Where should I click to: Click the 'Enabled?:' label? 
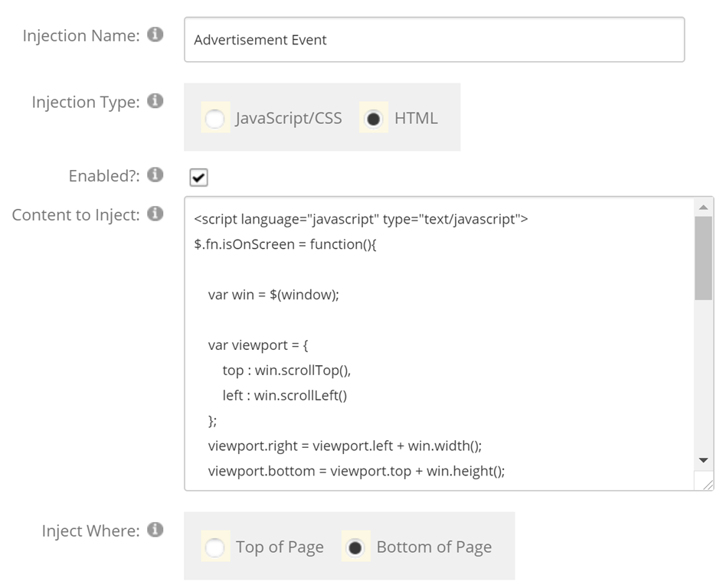tap(104, 175)
